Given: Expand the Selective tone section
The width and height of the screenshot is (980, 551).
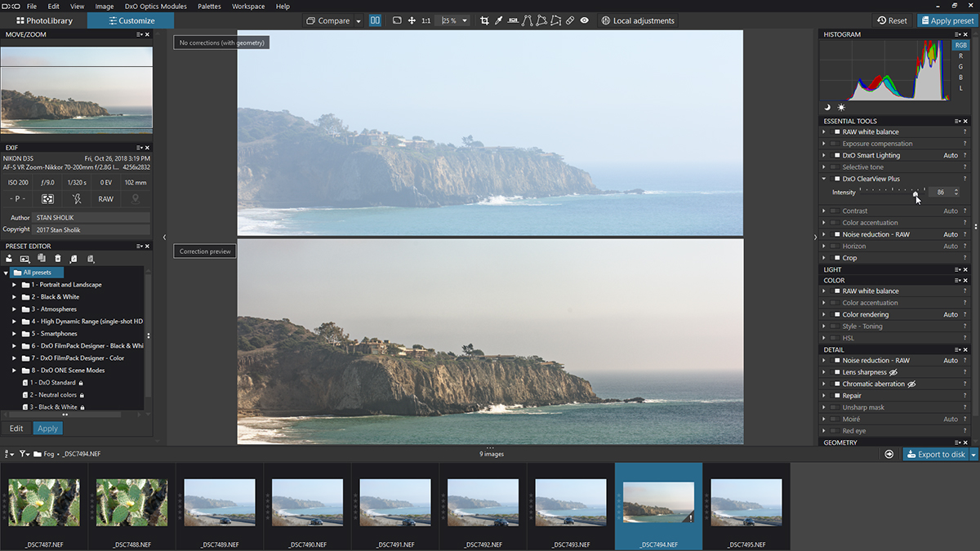Looking at the screenshot, I should [x=825, y=167].
